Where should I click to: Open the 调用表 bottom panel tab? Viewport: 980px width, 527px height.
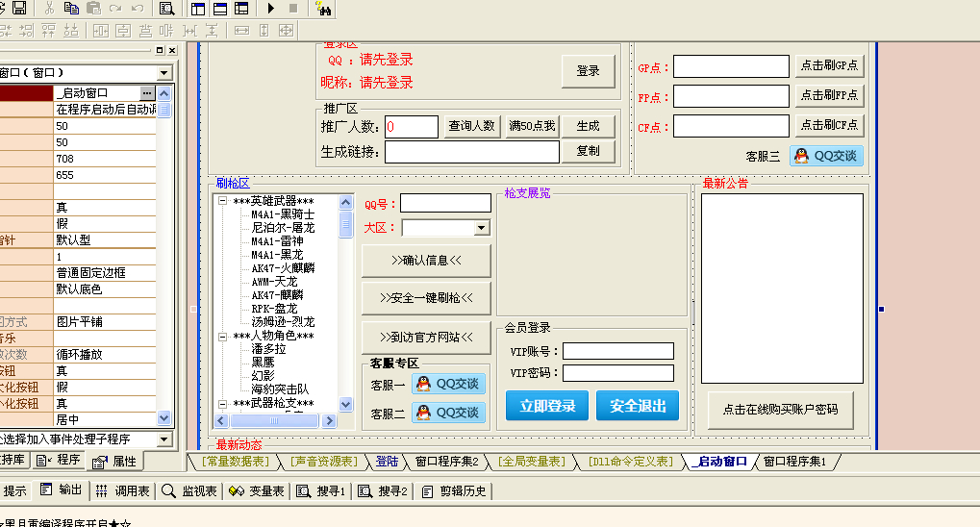coord(122,490)
